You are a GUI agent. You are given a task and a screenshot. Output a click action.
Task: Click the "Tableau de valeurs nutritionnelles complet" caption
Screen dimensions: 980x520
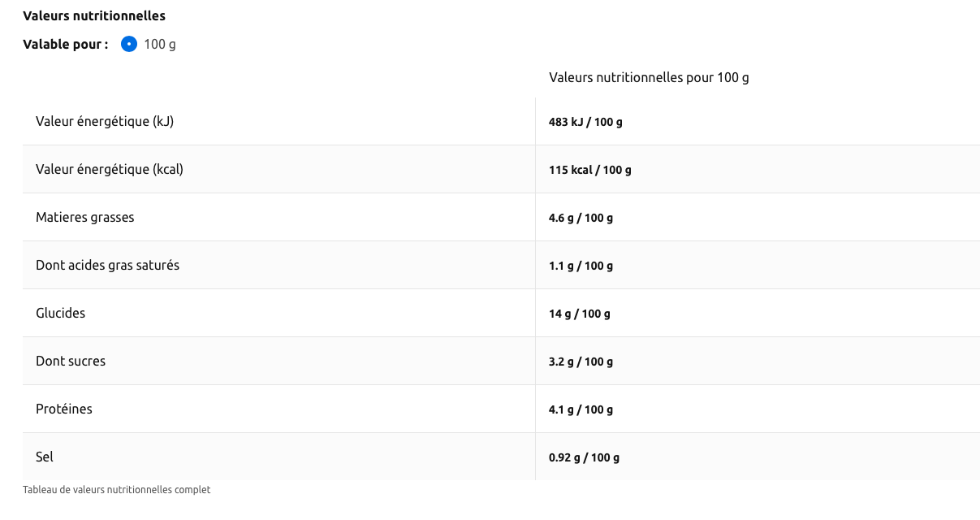pyautogui.click(x=116, y=489)
